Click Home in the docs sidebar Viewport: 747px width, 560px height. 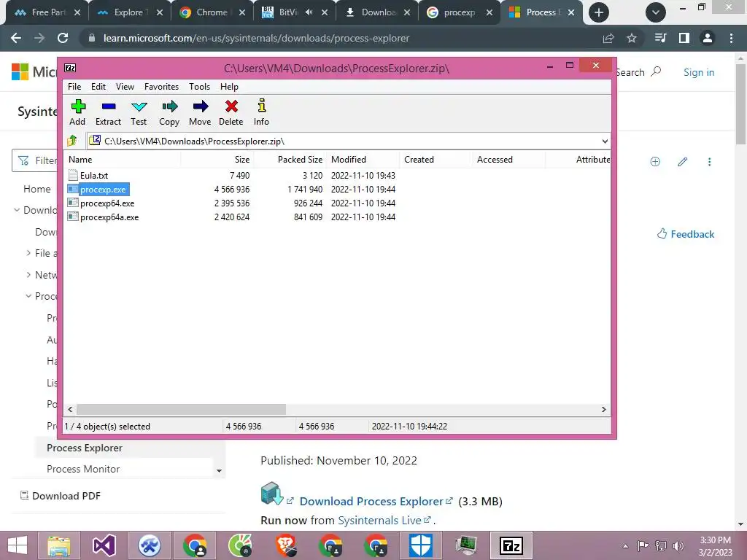pyautogui.click(x=37, y=189)
